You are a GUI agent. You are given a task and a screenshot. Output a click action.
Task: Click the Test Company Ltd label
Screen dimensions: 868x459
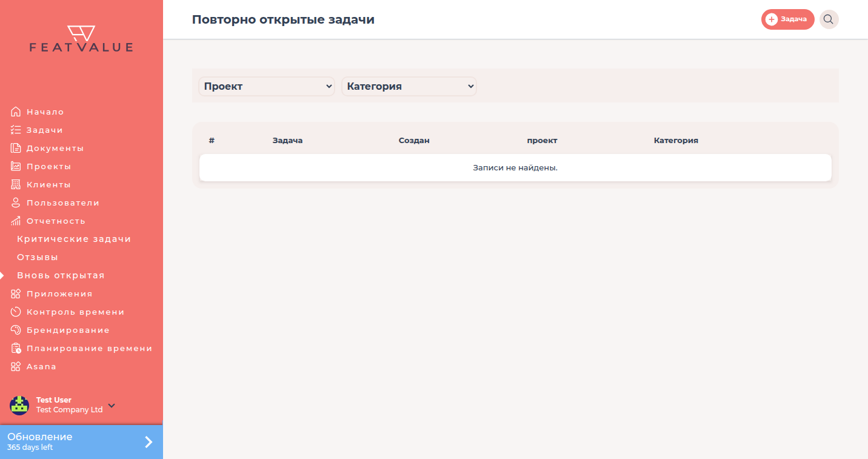tap(69, 410)
